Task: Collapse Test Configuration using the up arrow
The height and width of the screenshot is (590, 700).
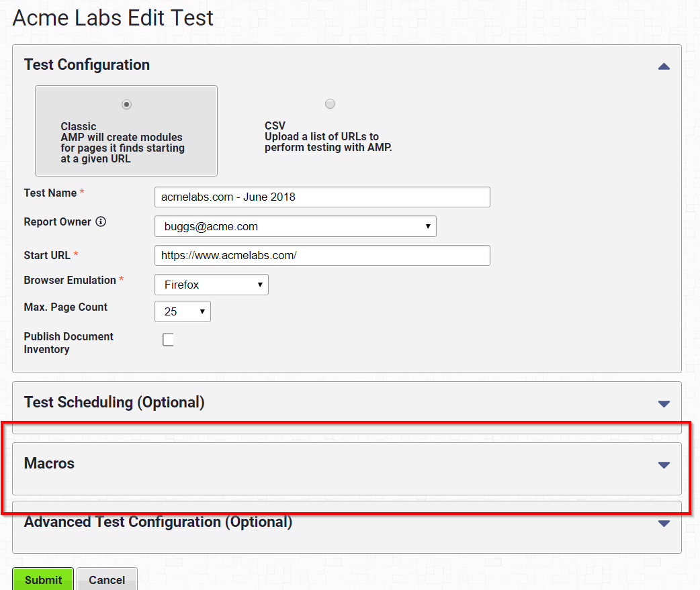Action: tap(664, 66)
